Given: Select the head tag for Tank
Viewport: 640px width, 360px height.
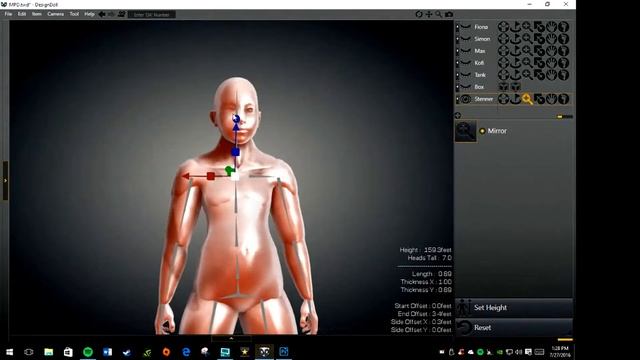Looking at the screenshot, I should point(563,75).
